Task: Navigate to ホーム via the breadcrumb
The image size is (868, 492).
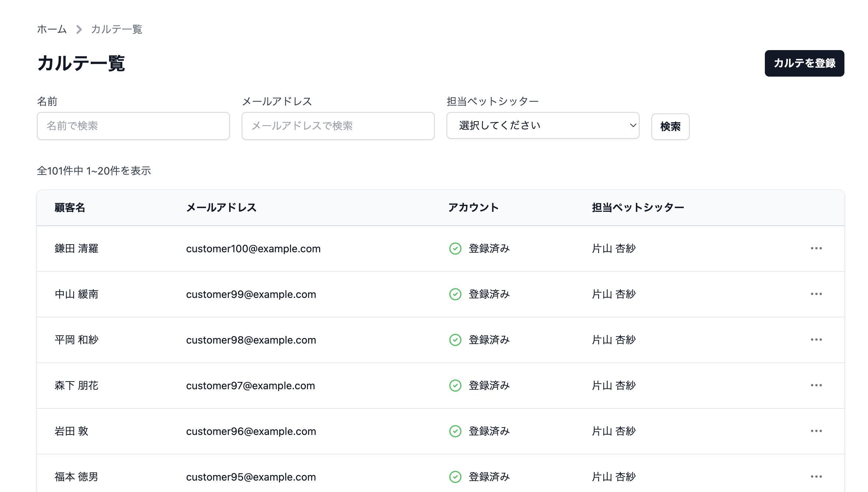Action: pyautogui.click(x=52, y=29)
